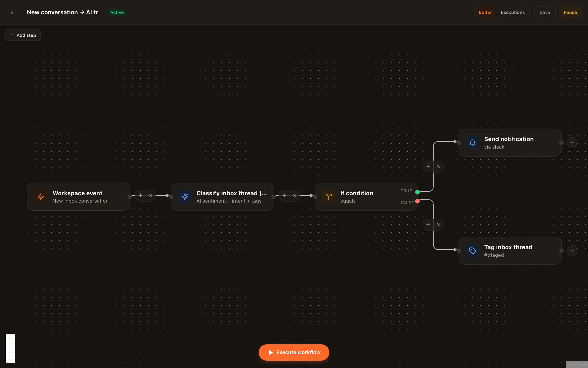Insert step between Classify and If condition
The width and height of the screenshot is (588, 368).
[284, 196]
